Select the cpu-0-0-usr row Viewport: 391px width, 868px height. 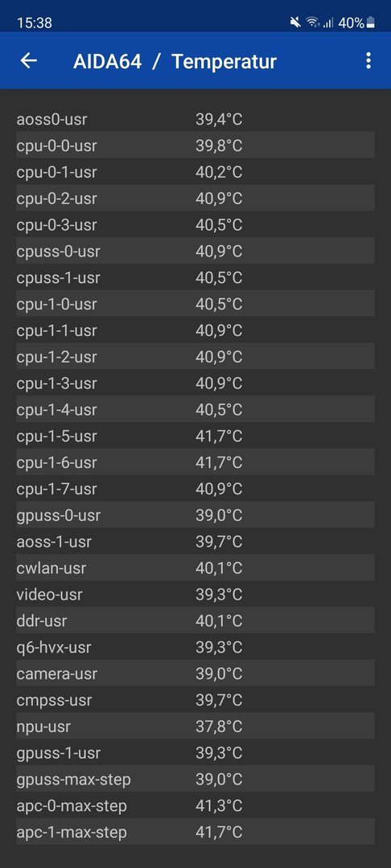coord(195,145)
